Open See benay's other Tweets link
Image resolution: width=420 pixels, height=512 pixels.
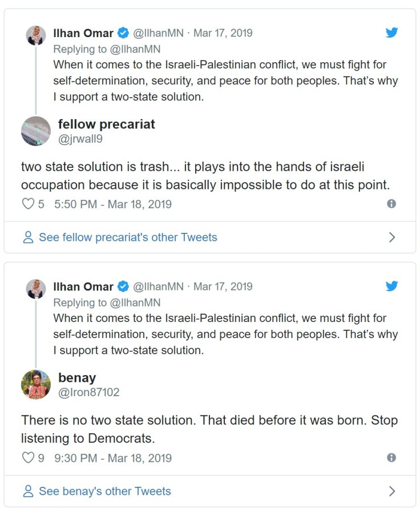[105, 491]
